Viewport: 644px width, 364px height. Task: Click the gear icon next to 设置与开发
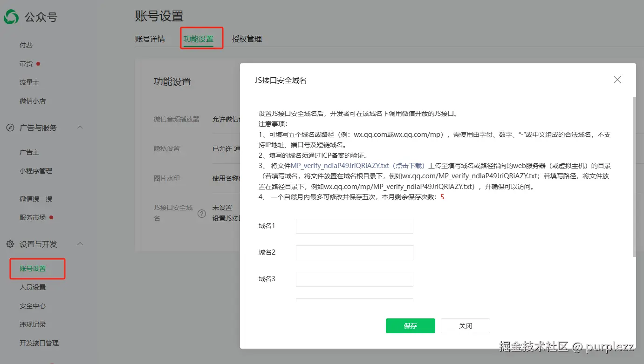pos(10,244)
